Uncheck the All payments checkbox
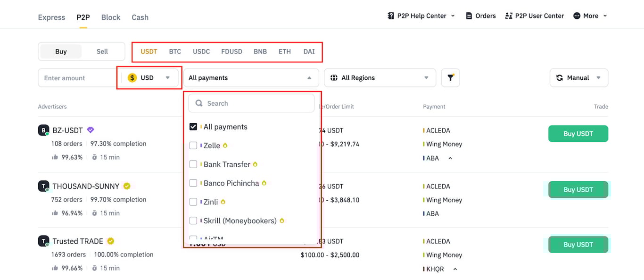The image size is (644, 280). (x=193, y=127)
